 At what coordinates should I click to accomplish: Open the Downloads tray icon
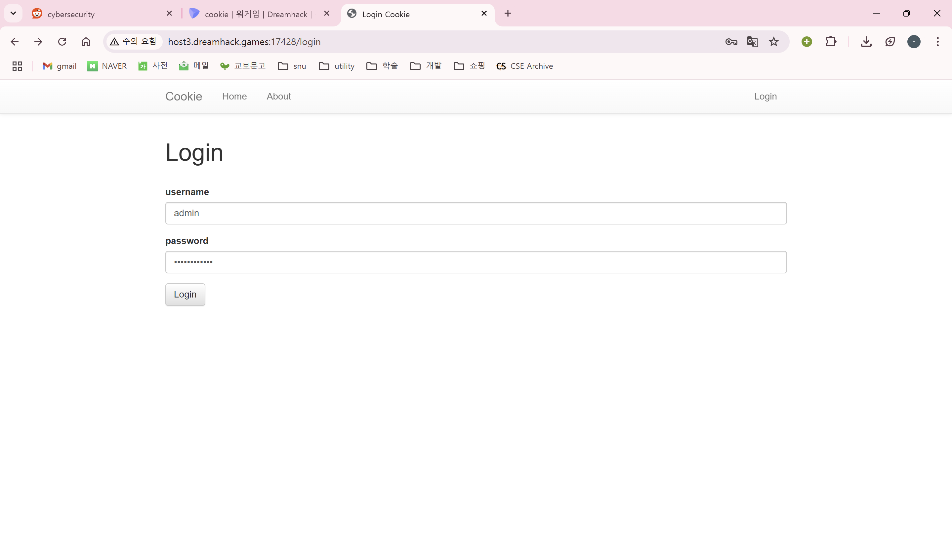click(x=866, y=42)
